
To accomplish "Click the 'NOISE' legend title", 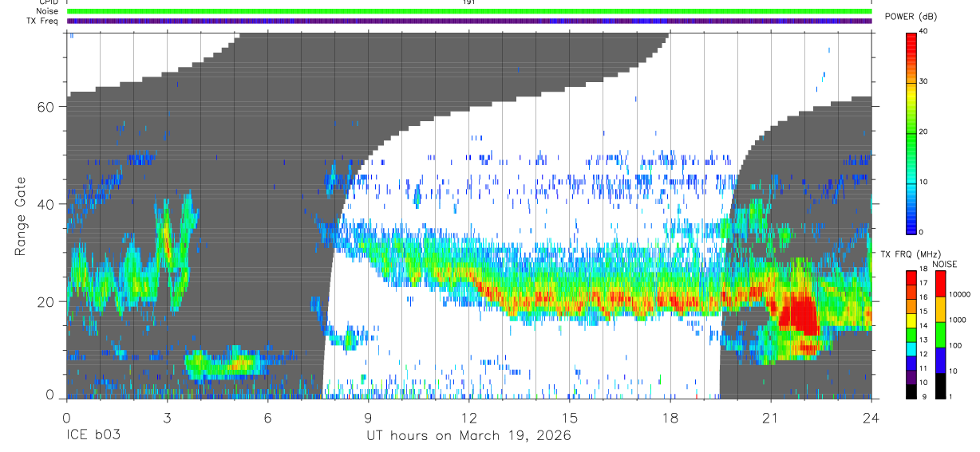I will [945, 264].
